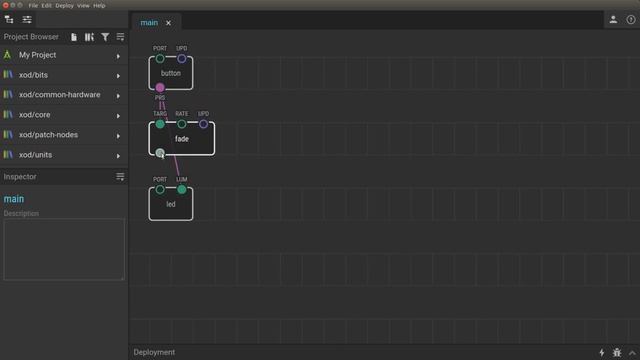Viewport: 640px width, 360px height.
Task: Open the Deploy menu
Action: pyautogui.click(x=64, y=6)
